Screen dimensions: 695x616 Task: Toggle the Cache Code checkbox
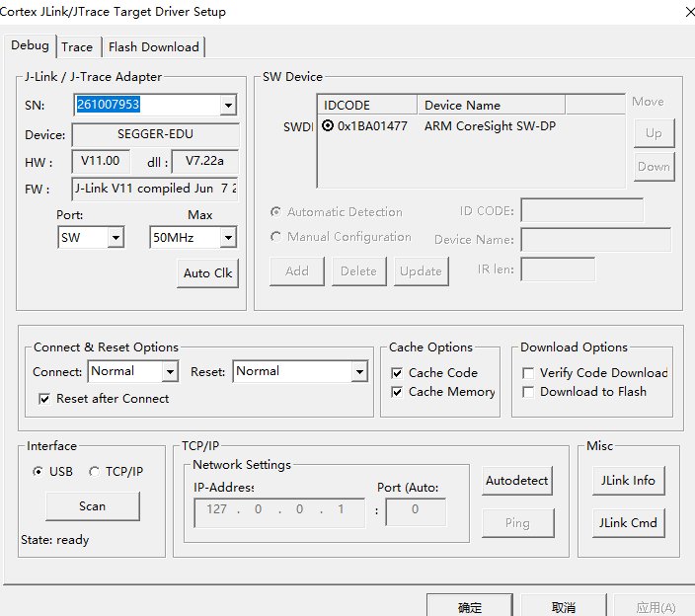(x=397, y=373)
